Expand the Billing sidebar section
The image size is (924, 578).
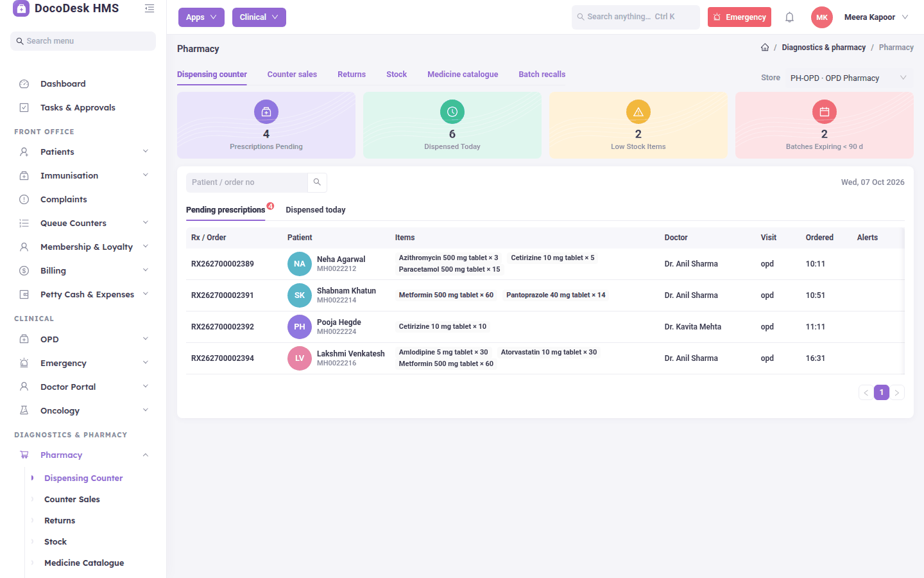pyautogui.click(x=83, y=271)
